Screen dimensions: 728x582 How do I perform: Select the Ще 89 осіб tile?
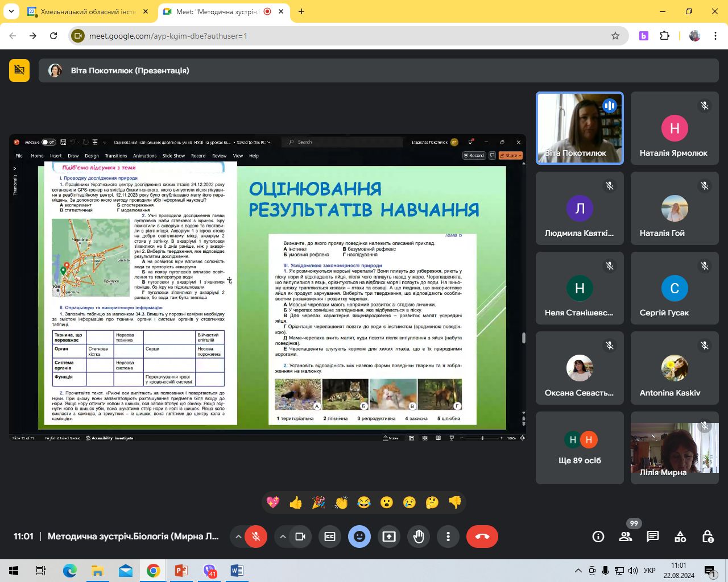pos(580,448)
